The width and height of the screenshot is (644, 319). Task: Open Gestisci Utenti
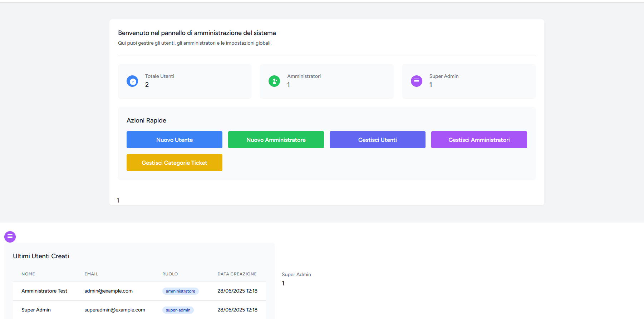pos(378,140)
